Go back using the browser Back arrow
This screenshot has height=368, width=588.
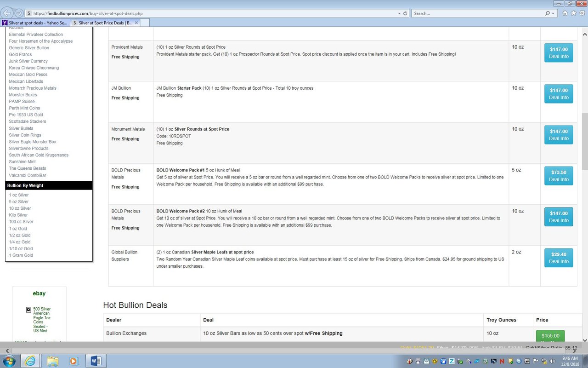click(x=8, y=13)
